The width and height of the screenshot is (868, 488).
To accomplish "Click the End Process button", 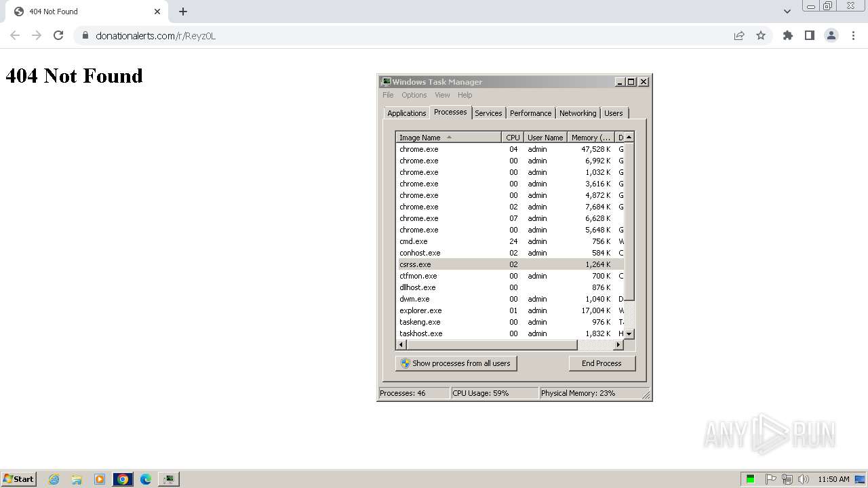I will [x=601, y=363].
